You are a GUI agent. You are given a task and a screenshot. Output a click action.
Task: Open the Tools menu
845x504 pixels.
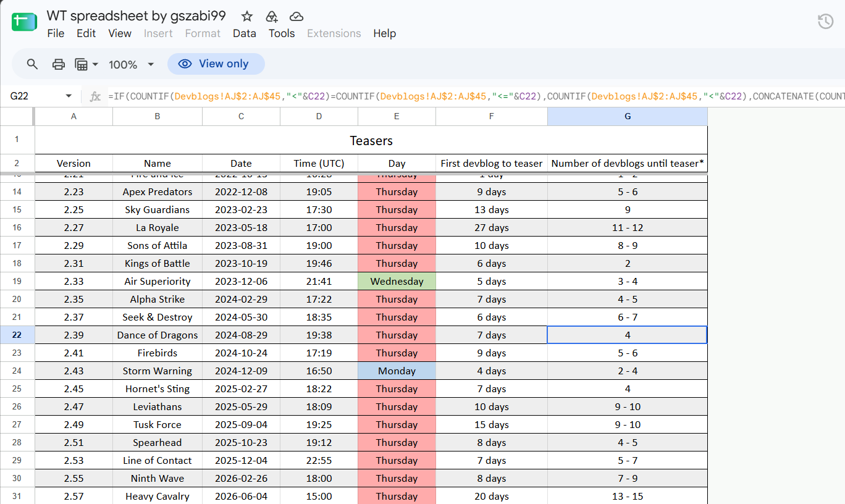pos(282,33)
